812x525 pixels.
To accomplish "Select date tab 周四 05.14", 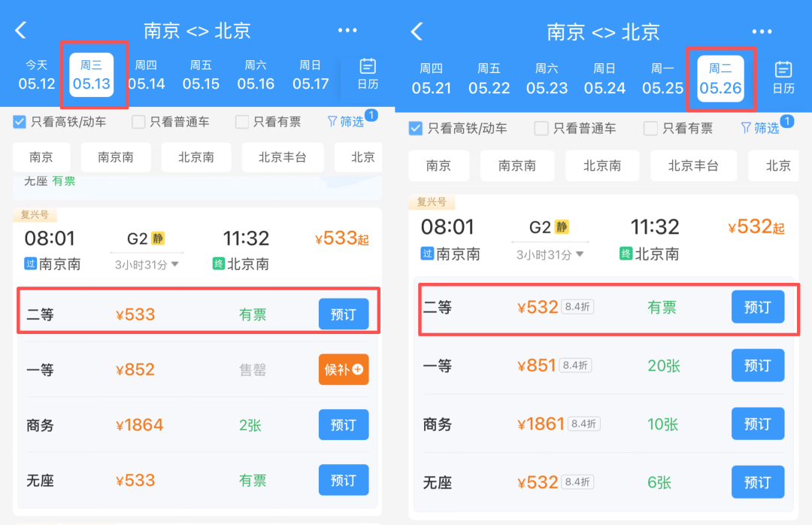I will pyautogui.click(x=146, y=75).
